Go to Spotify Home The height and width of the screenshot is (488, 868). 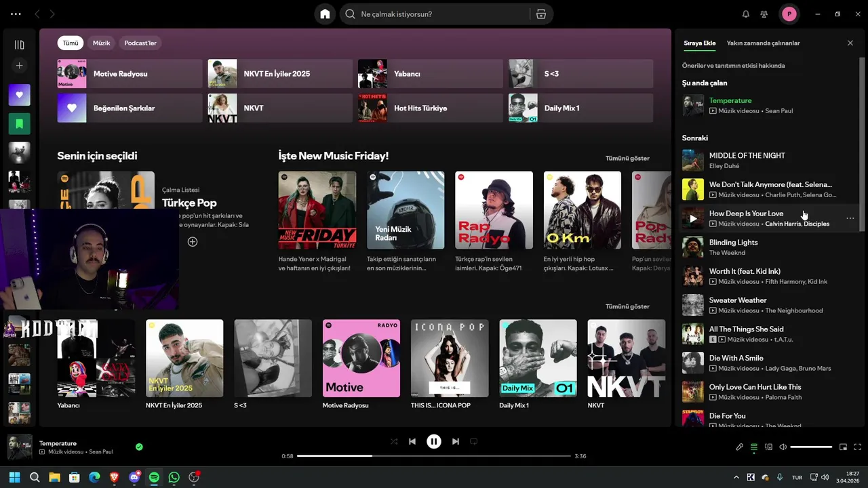(x=325, y=14)
